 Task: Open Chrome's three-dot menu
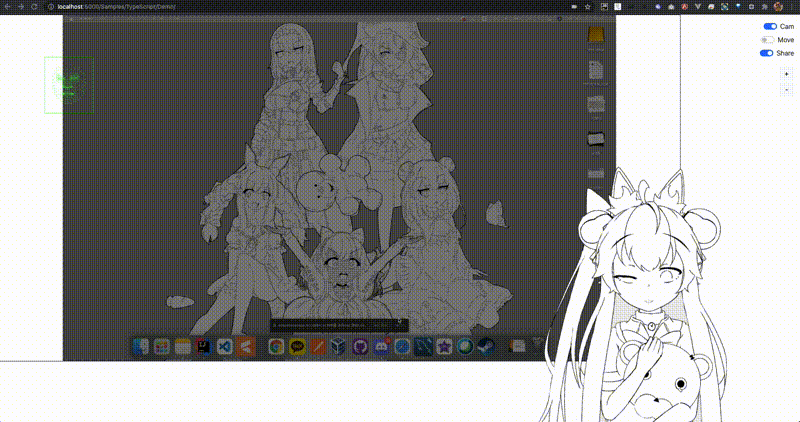(x=793, y=7)
